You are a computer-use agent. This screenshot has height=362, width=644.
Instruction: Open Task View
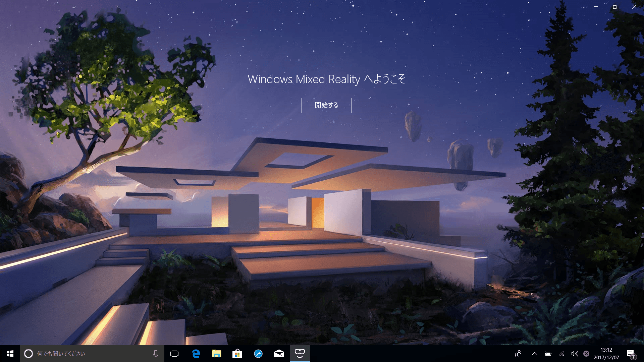(174, 353)
